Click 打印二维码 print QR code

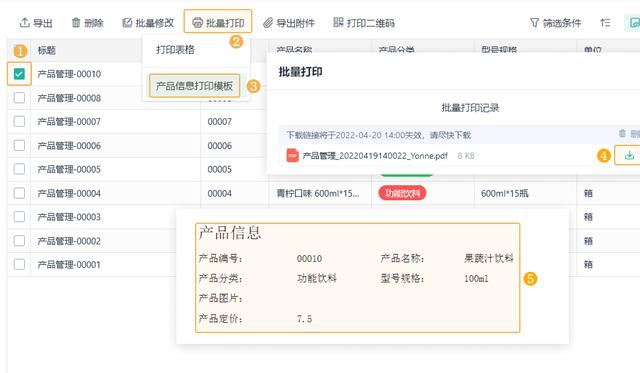[x=364, y=23]
